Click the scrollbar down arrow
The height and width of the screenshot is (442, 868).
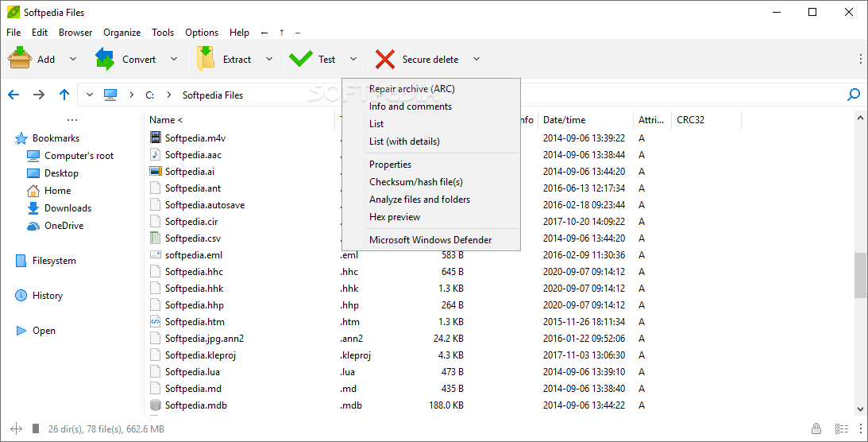860,410
